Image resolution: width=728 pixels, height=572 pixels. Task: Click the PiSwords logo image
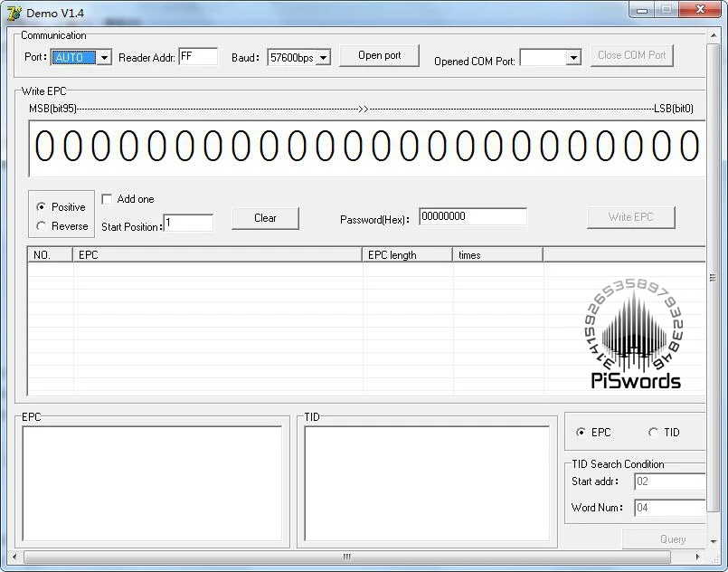coord(635,334)
